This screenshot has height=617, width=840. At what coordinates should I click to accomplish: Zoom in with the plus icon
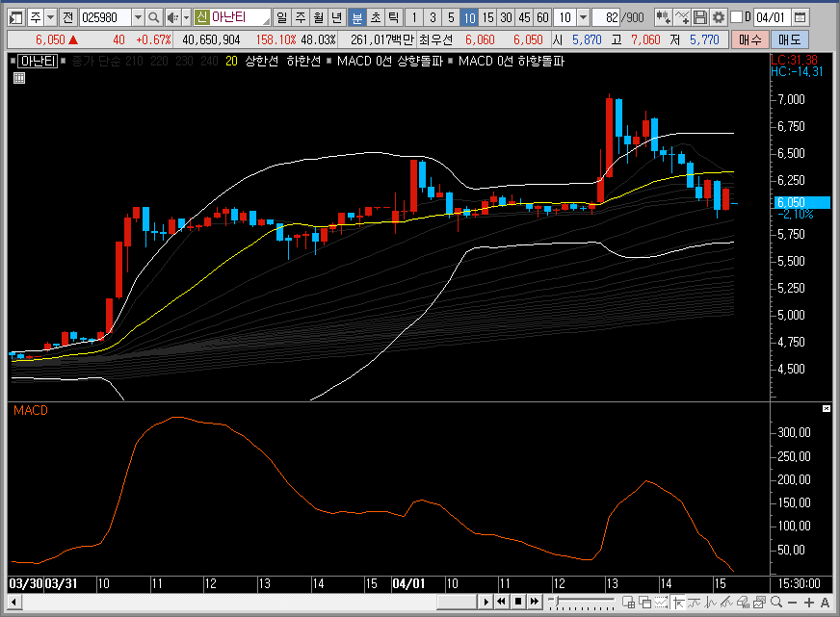point(809,603)
